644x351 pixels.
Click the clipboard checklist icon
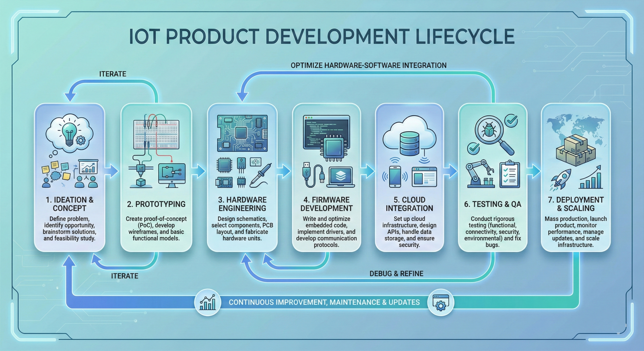[x=510, y=174]
